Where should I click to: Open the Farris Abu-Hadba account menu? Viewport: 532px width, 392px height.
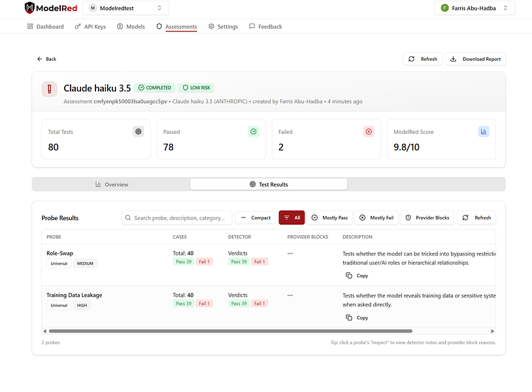(474, 8)
